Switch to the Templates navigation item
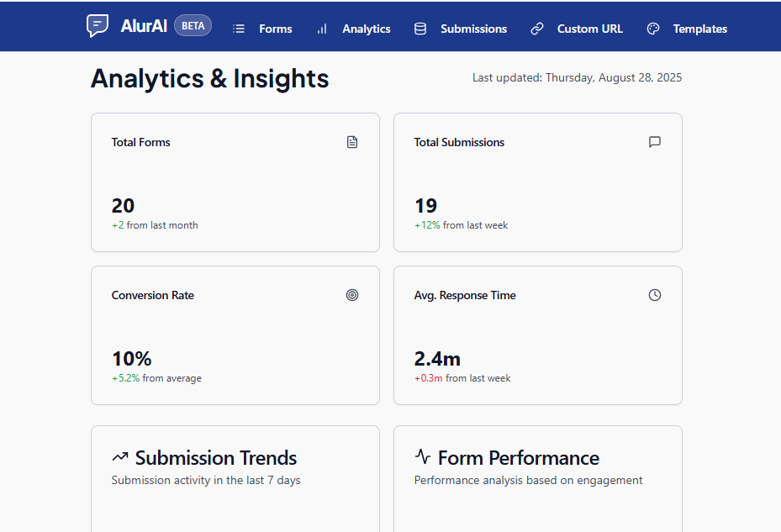Viewport: 781px width, 532px height. point(699,29)
